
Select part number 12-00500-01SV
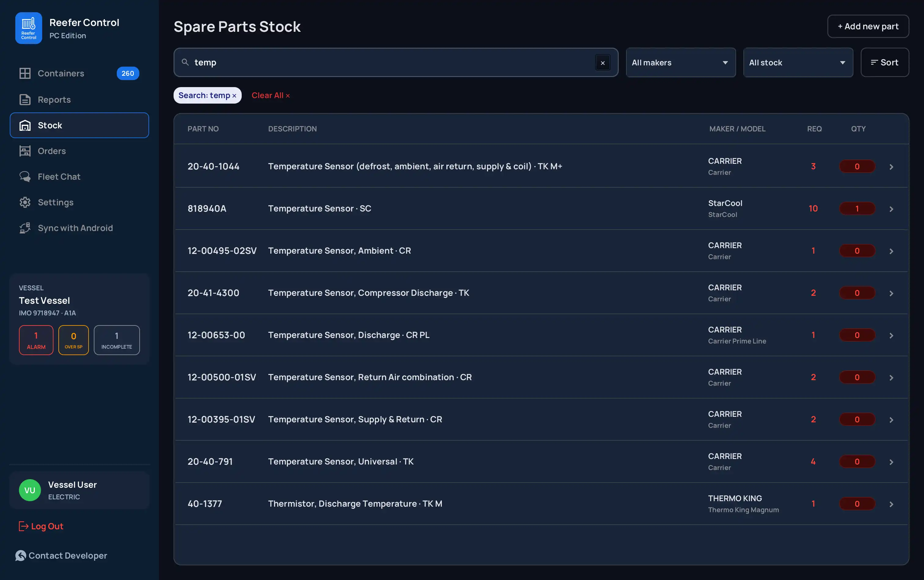[x=222, y=377]
